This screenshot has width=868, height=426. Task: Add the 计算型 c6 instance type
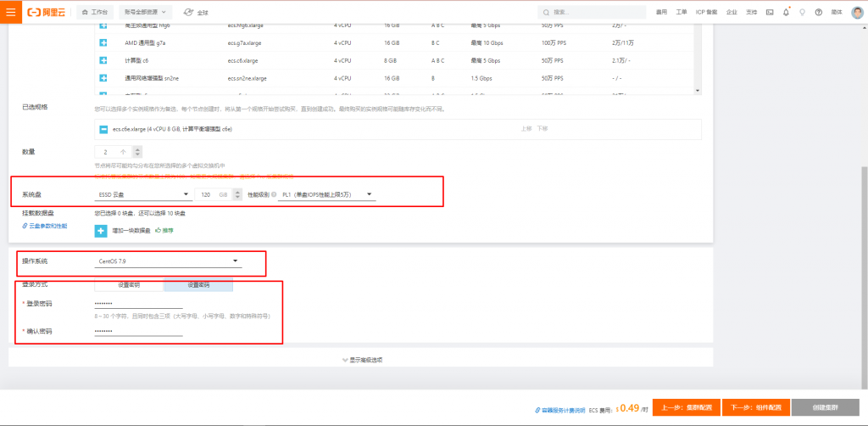[103, 60]
